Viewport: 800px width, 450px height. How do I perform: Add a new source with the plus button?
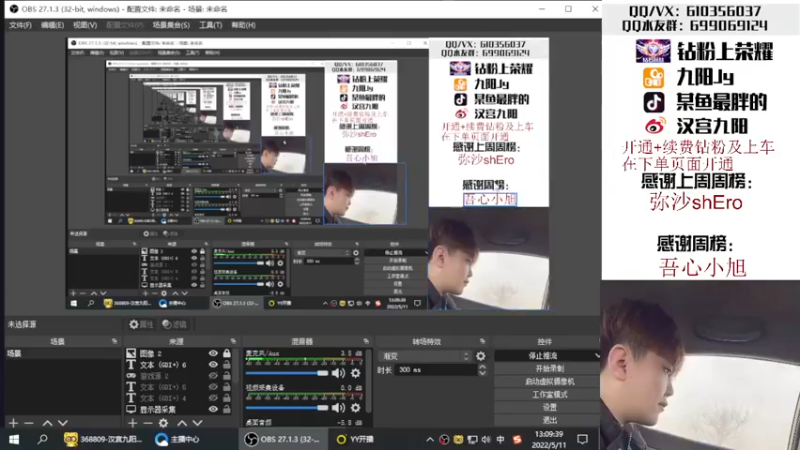pos(133,423)
